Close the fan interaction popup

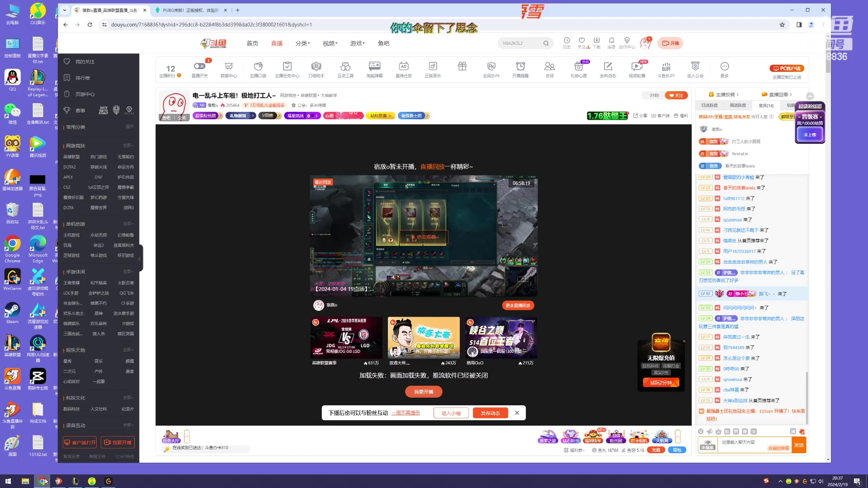pyautogui.click(x=517, y=413)
